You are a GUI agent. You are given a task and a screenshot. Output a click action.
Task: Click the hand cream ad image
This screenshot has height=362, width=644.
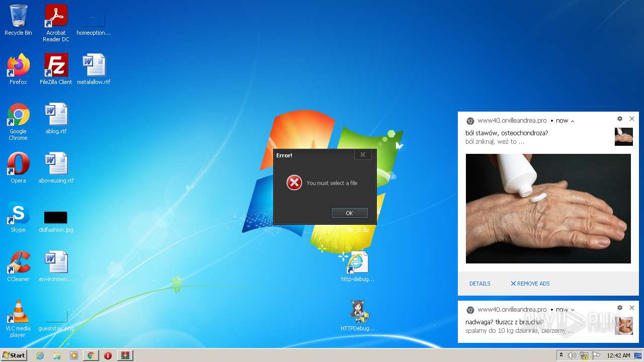[x=548, y=209]
